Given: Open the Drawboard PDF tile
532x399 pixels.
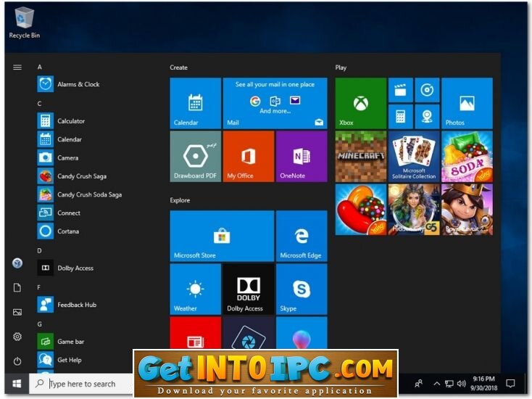Looking at the screenshot, I should [196, 156].
